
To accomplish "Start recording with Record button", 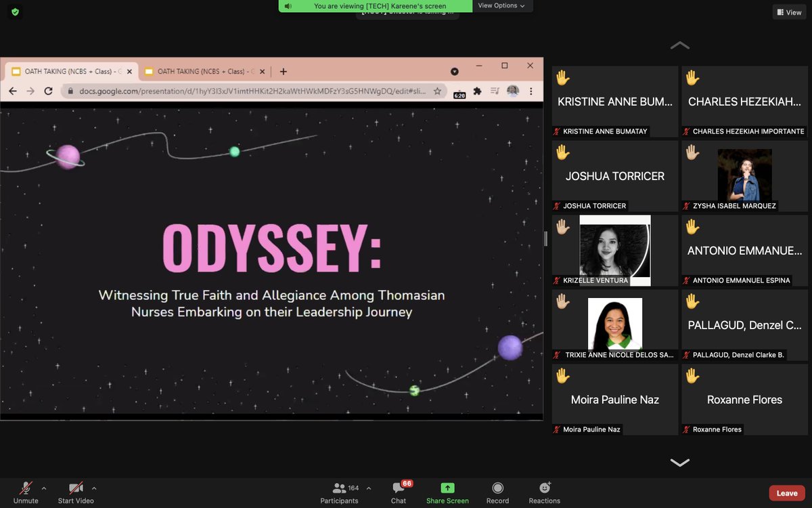I will (497, 492).
